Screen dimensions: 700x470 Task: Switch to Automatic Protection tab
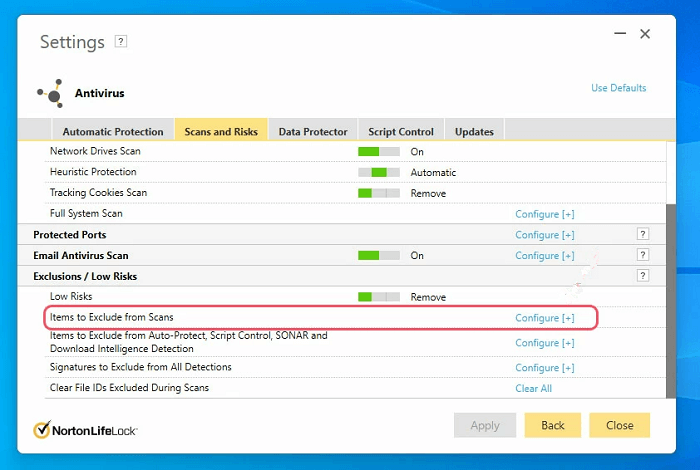click(x=113, y=131)
